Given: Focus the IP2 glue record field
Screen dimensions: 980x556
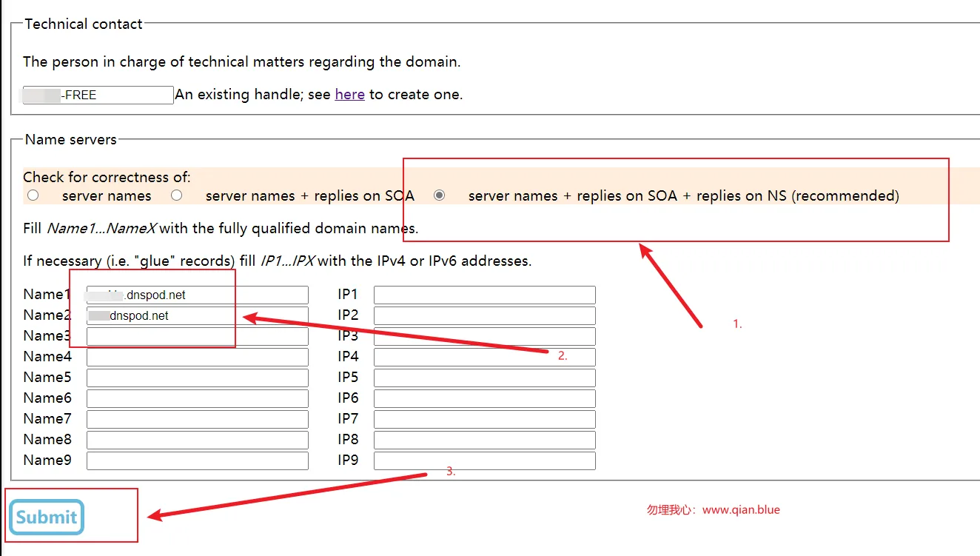Looking at the screenshot, I should click(x=485, y=315).
